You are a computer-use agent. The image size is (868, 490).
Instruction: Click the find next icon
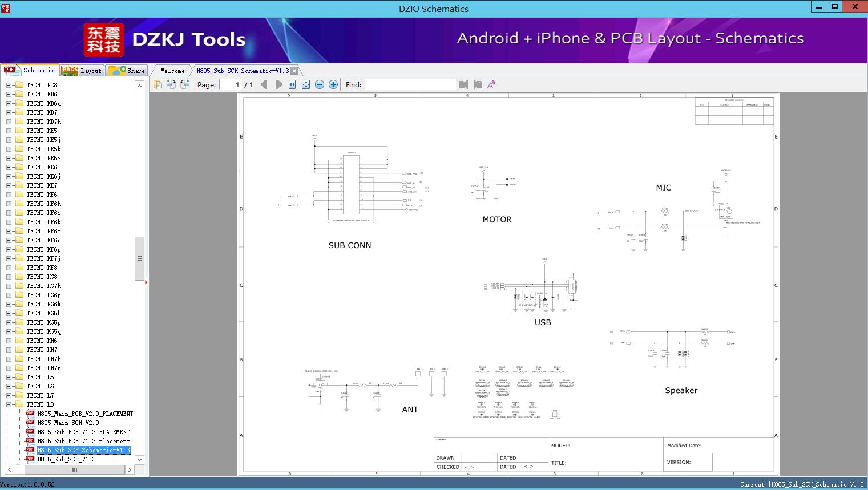(x=478, y=84)
